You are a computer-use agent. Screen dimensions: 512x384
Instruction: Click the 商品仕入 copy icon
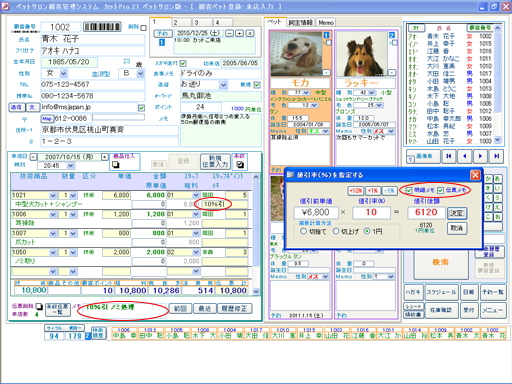pyautogui.click(x=115, y=164)
